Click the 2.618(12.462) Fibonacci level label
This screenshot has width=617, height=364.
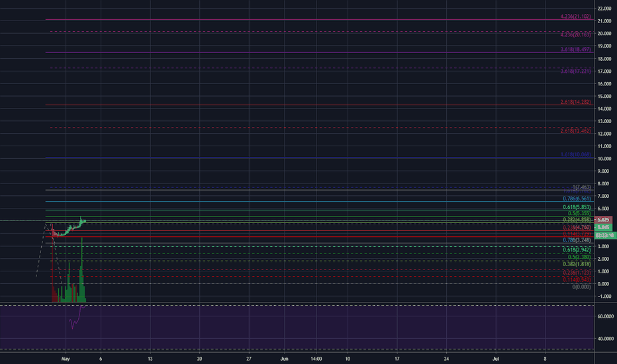tap(575, 130)
